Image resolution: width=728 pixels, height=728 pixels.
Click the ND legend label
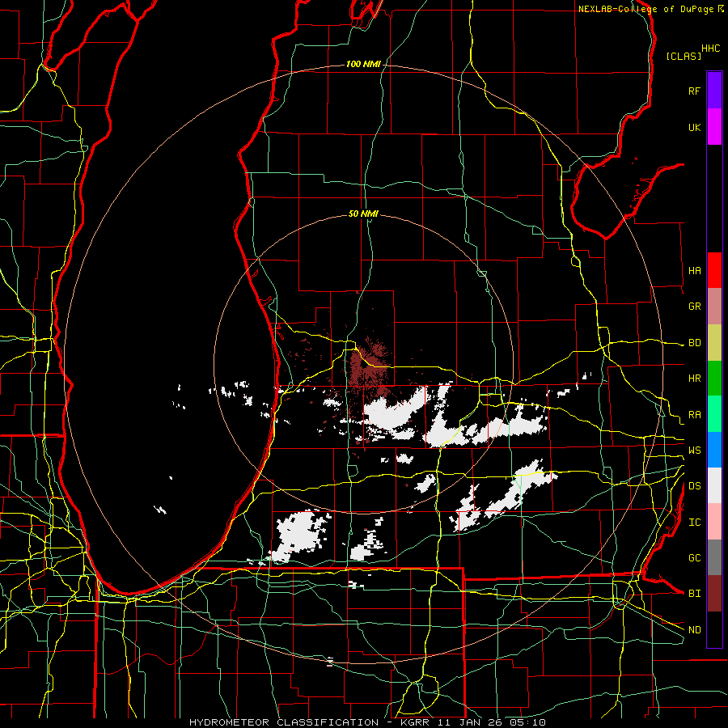pos(695,630)
